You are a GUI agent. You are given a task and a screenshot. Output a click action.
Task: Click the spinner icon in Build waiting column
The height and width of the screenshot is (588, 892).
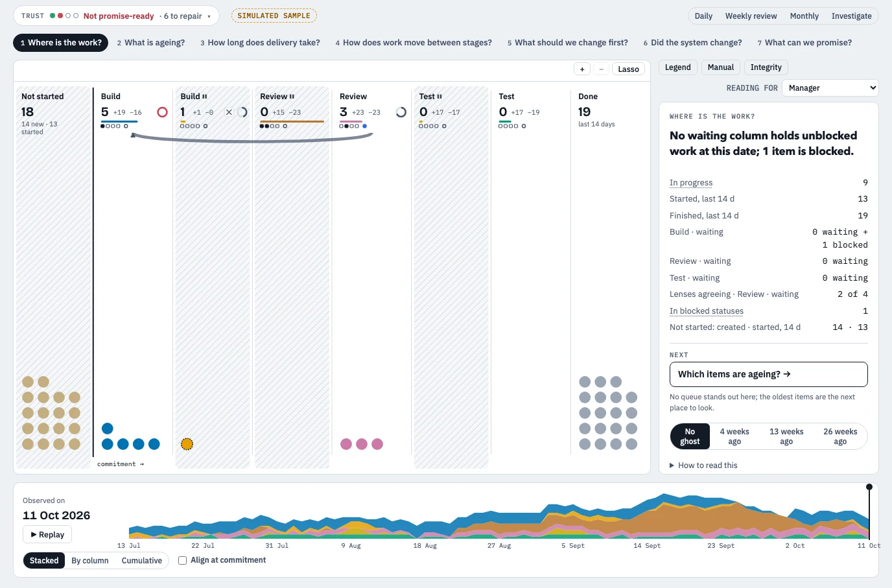[242, 112]
